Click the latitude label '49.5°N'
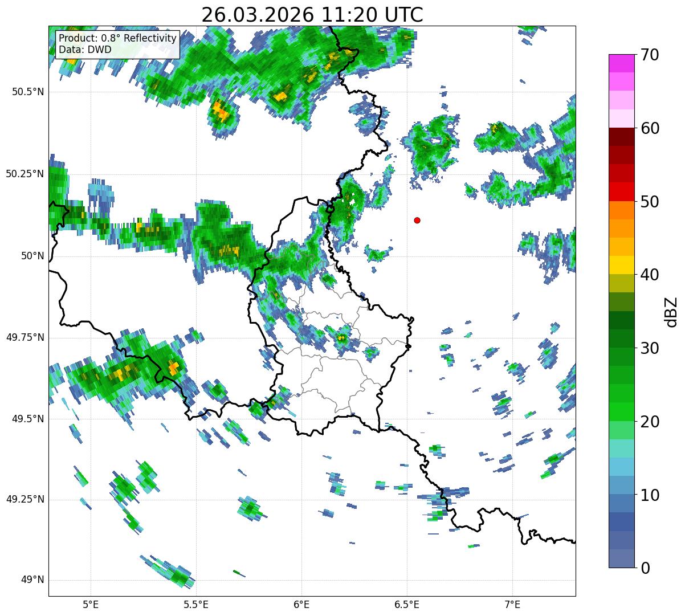This screenshot has width=685, height=616. coord(28,419)
